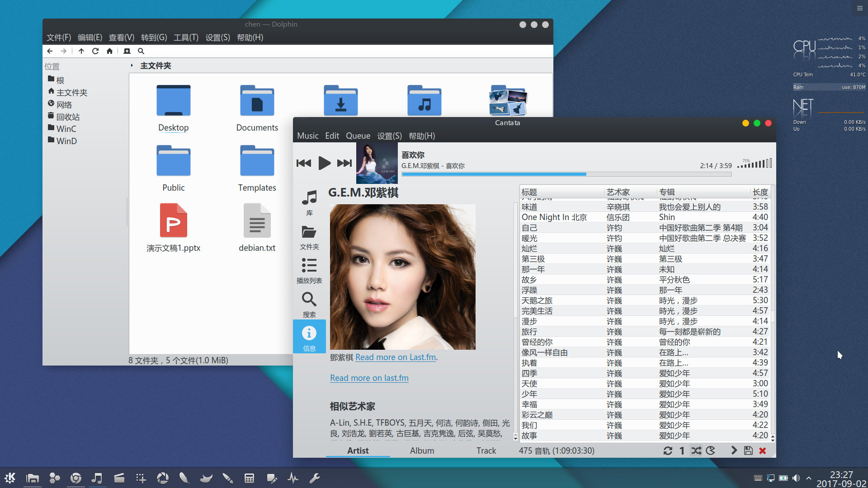Open the 文件(F) menu in Dolphin

(59, 38)
